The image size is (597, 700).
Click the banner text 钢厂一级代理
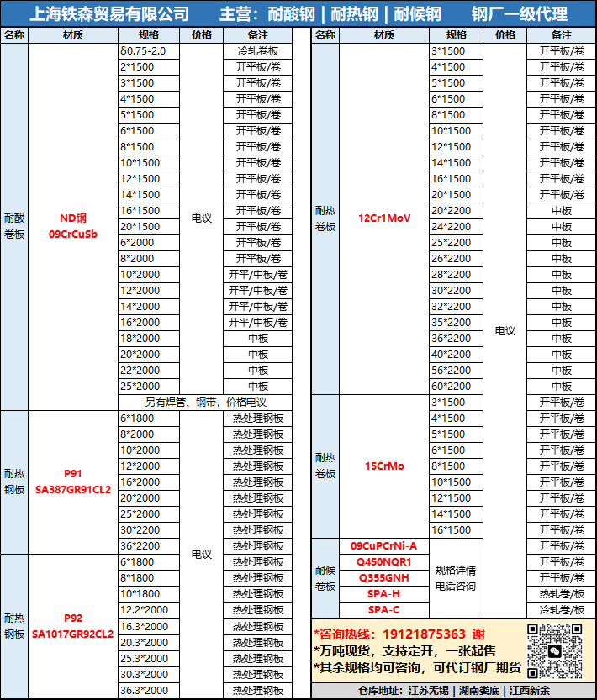520,13
